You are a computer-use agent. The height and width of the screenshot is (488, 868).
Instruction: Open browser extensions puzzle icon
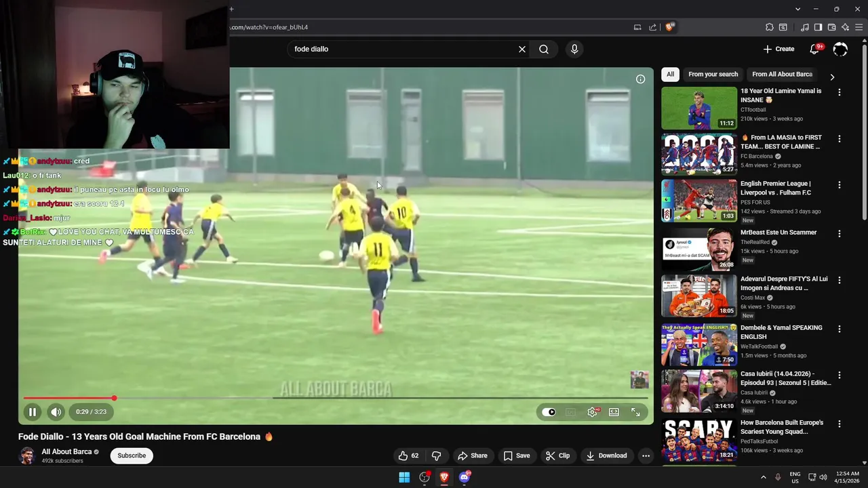coord(770,27)
